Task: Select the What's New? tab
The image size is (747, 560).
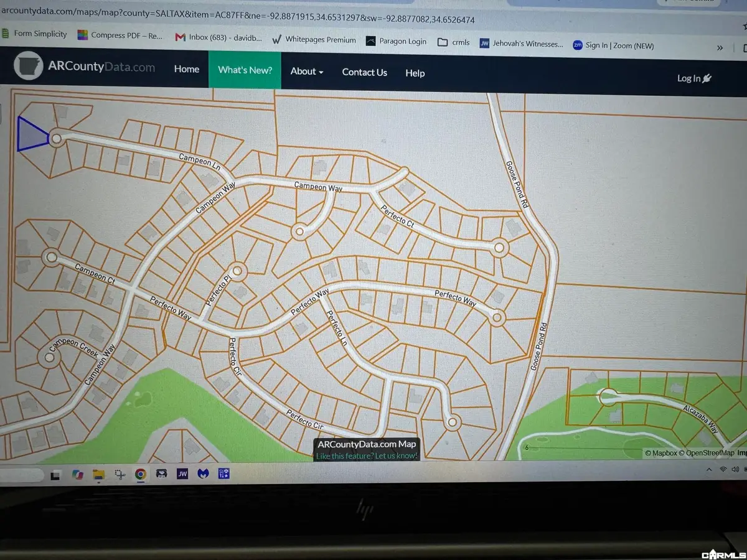Action: (x=245, y=70)
